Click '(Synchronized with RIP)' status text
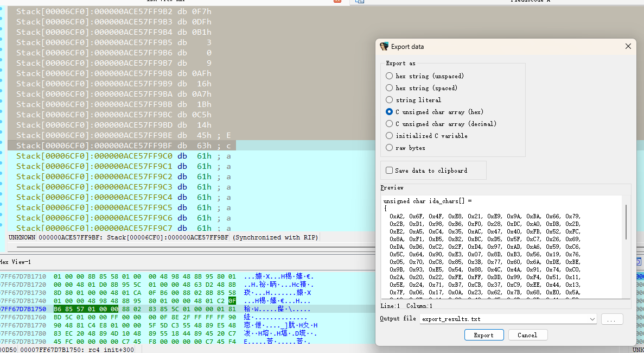This screenshot has height=353, width=644. pos(276,237)
